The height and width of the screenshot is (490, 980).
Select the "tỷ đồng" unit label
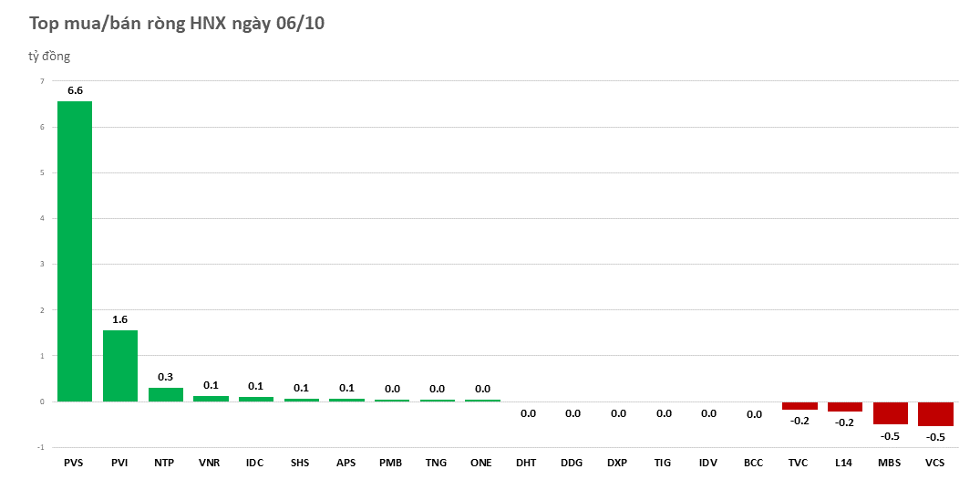(x=49, y=57)
